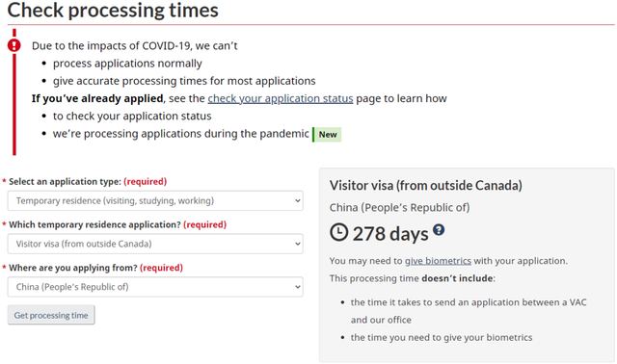Click the green New badge
Screen dimensions: 617x364
pyautogui.click(x=327, y=135)
